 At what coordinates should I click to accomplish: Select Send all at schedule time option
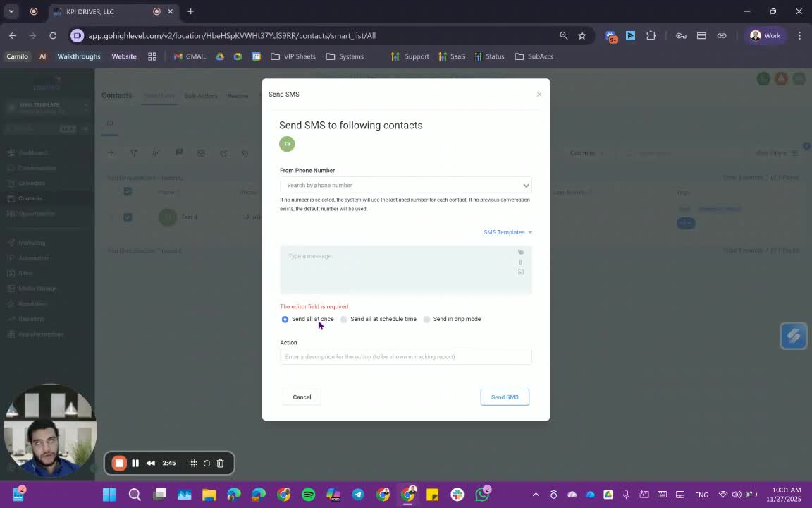pos(379,320)
